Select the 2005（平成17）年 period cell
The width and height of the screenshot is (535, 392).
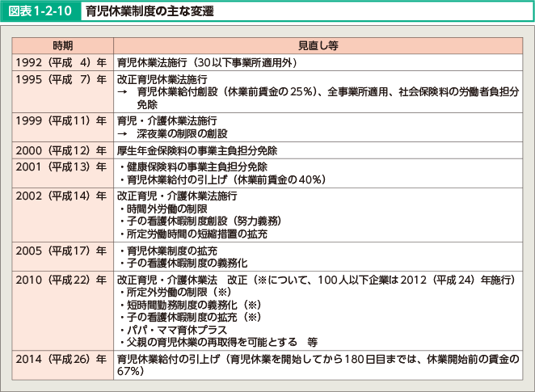[x=62, y=250]
